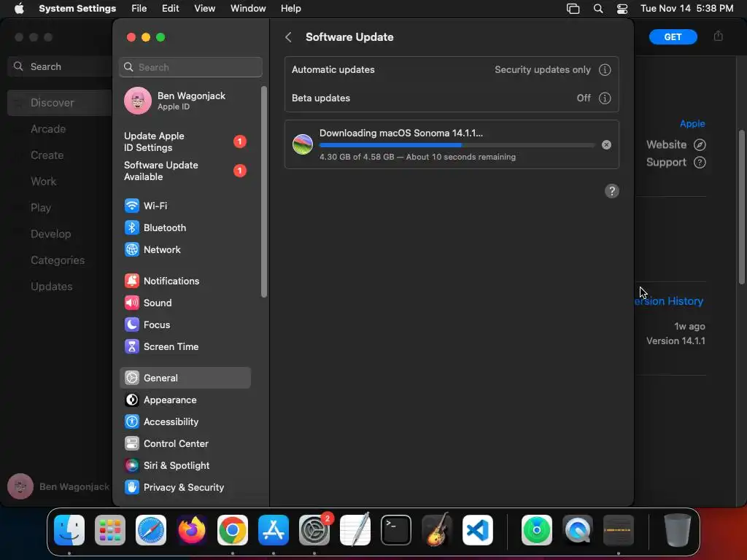Open App Store from the Dock
747x560 pixels.
click(274, 531)
